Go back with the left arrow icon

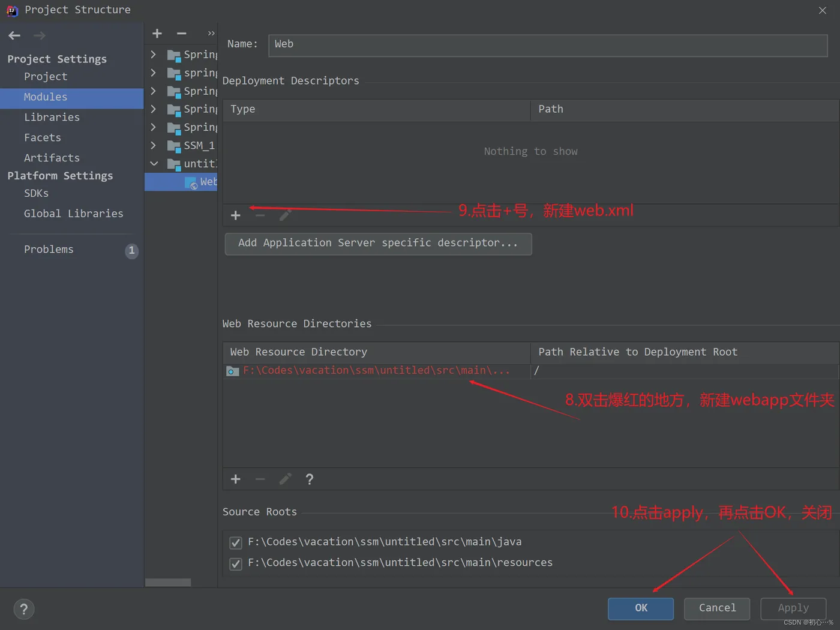(x=14, y=35)
